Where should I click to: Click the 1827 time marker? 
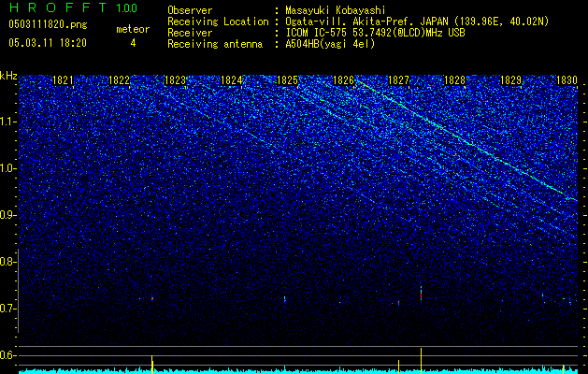click(x=398, y=80)
